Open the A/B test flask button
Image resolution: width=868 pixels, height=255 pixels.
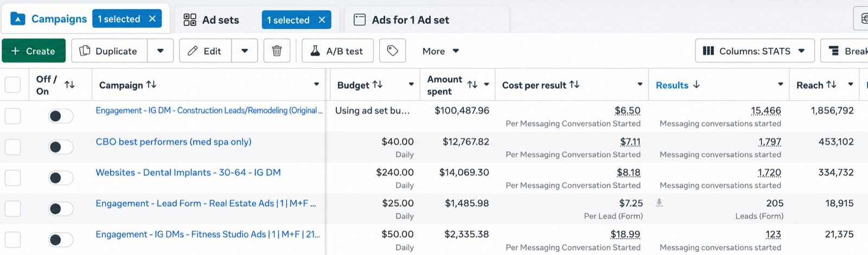pos(337,51)
